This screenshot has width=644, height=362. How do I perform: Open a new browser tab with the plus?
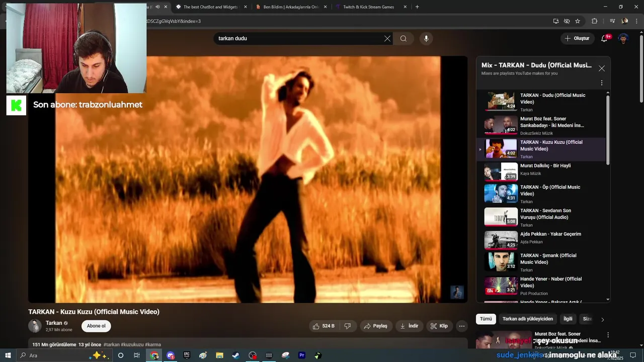point(417,7)
